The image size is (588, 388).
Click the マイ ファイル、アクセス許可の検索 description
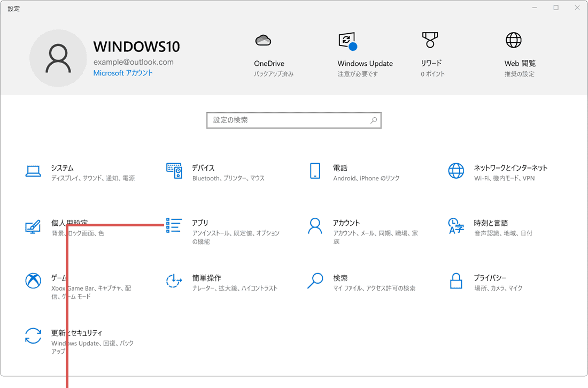coord(374,288)
